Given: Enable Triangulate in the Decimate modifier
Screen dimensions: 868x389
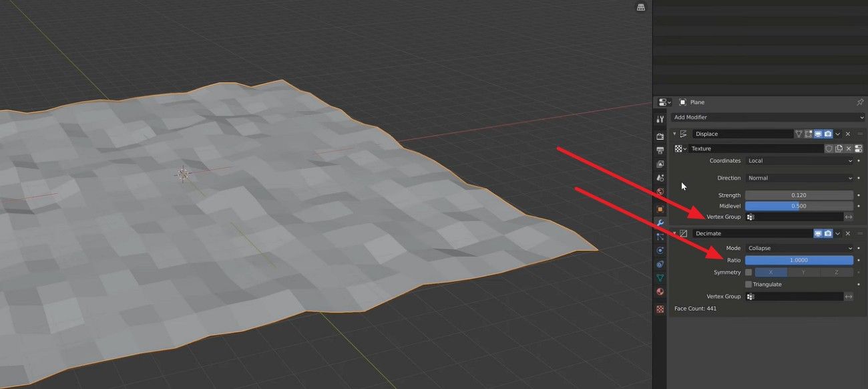Looking at the screenshot, I should coord(749,284).
